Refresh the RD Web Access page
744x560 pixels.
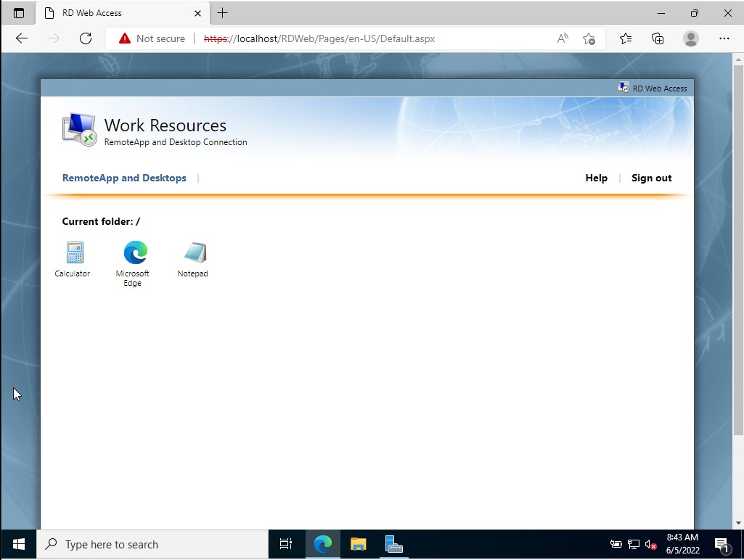(x=86, y=38)
